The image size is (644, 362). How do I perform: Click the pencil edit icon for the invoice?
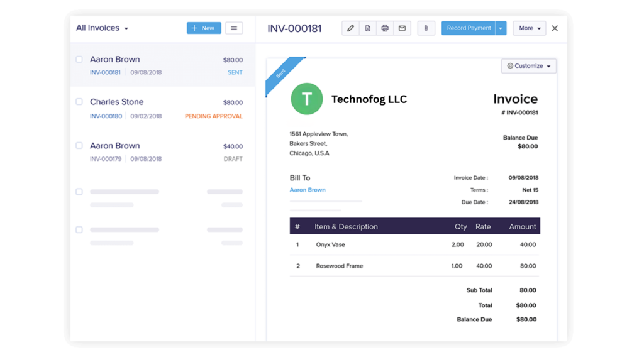pos(350,28)
